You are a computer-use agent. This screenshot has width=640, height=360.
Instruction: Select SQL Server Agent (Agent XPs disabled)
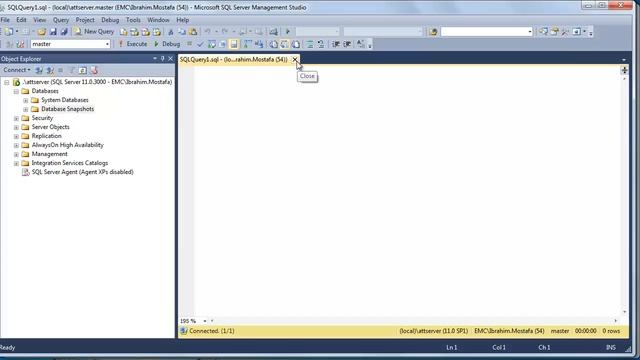click(82, 172)
